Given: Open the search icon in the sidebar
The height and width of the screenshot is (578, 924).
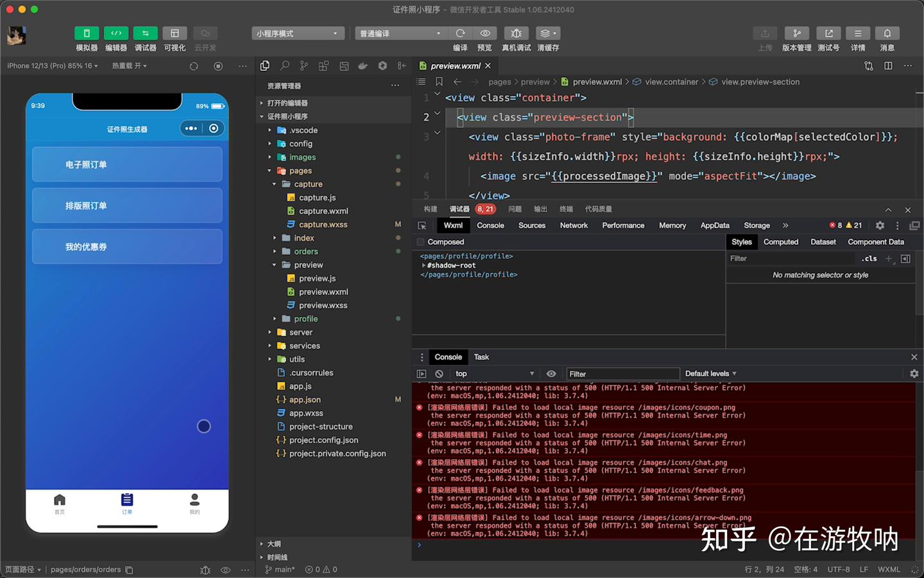Looking at the screenshot, I should pos(285,66).
